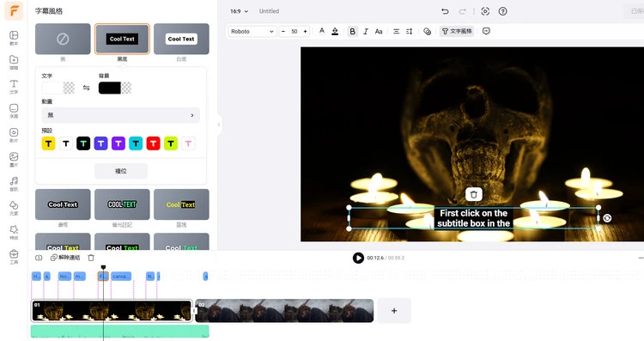Viewport: 644px width, 341px height.
Task: Open the Tools briefcase sidebar panel
Action: point(14,256)
